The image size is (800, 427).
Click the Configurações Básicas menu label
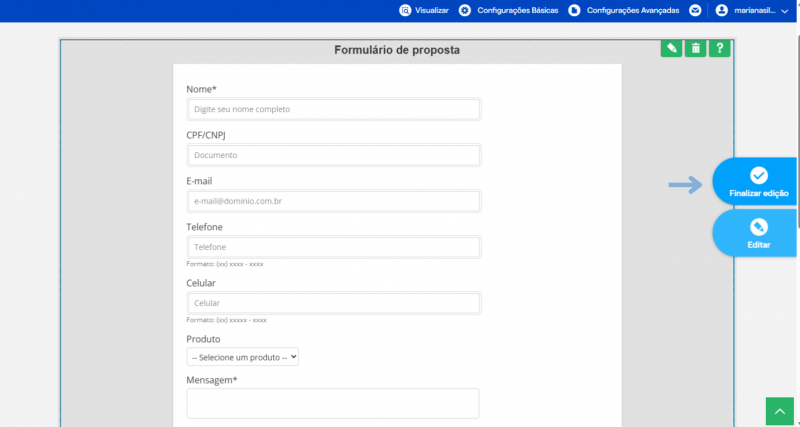[518, 10]
